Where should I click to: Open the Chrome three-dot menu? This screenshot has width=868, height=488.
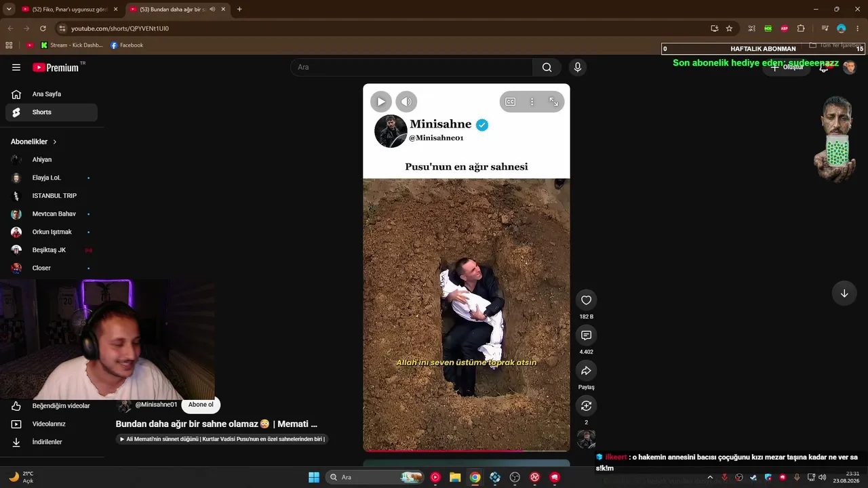pyautogui.click(x=857, y=28)
